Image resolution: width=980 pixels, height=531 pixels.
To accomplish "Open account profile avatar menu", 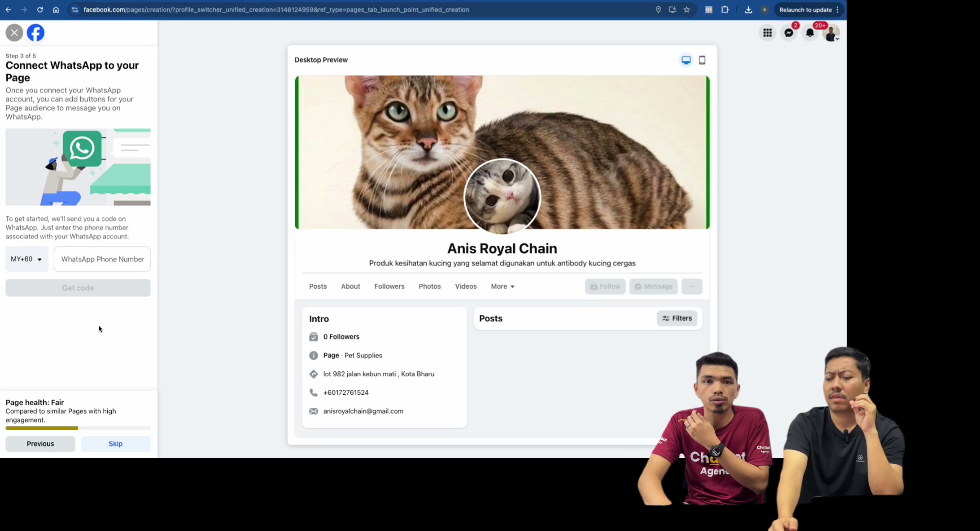I will point(831,33).
